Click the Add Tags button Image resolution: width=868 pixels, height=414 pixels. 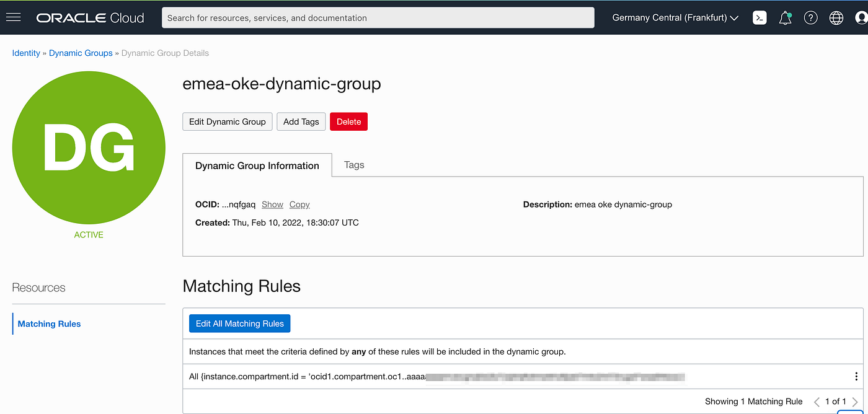point(301,121)
